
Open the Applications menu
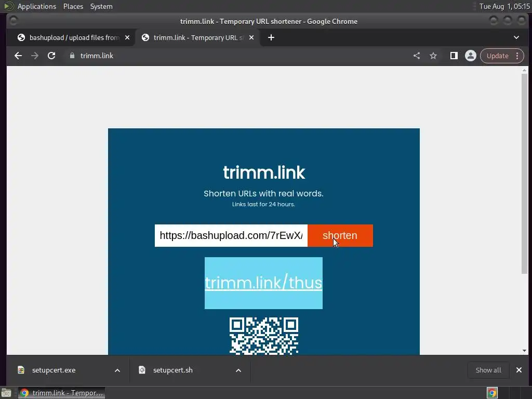pyautogui.click(x=37, y=6)
